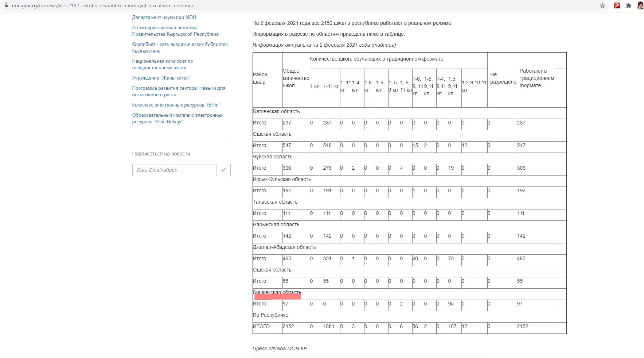Open the "Учреждение Жаңы китеп" link
Image resolution: width=644 pixels, height=358 pixels.
coord(161,78)
